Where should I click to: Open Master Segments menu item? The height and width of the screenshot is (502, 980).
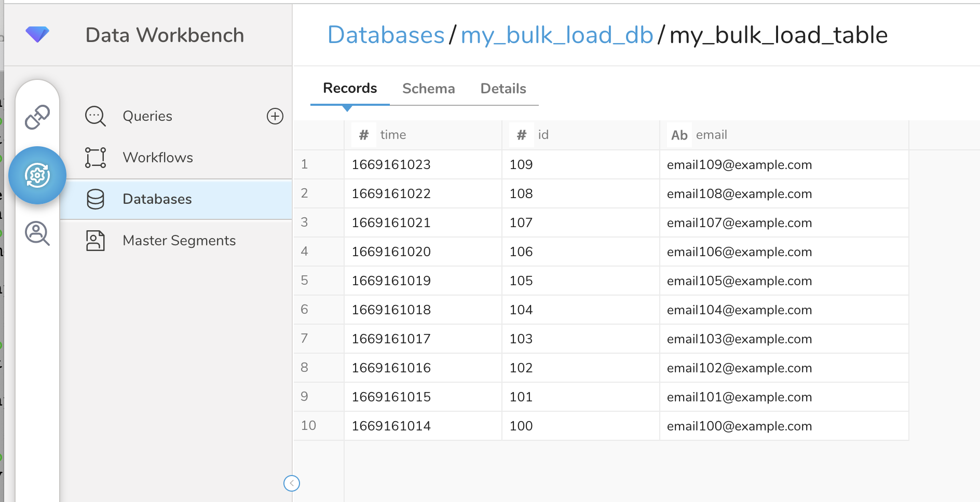(179, 241)
